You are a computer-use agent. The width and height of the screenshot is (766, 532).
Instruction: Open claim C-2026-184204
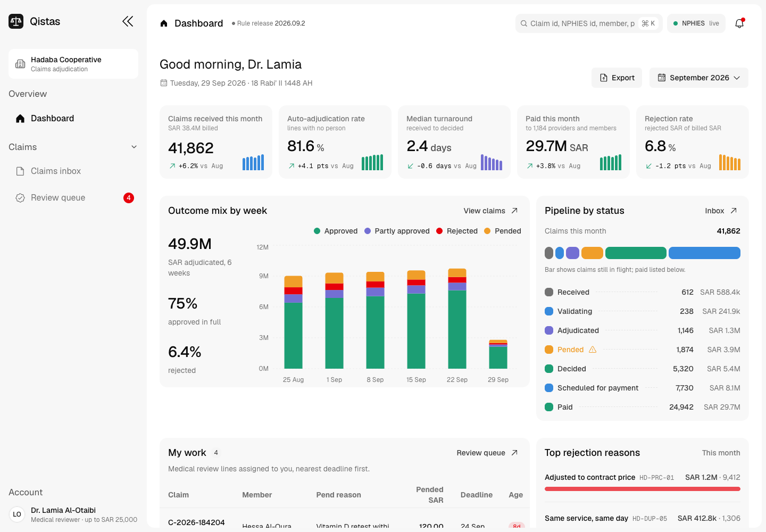pos(196,522)
